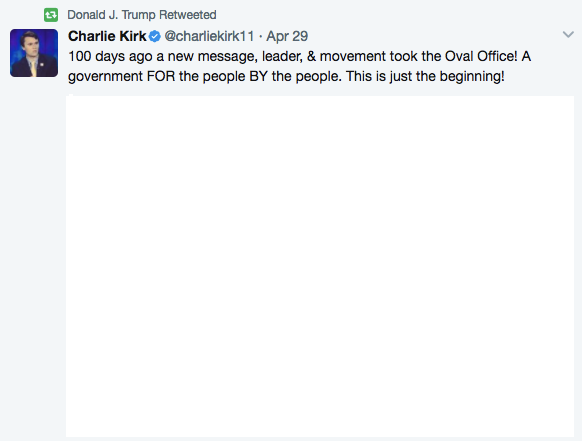
Task: Click the Donald J. Trump Retweeted label
Action: point(142,15)
